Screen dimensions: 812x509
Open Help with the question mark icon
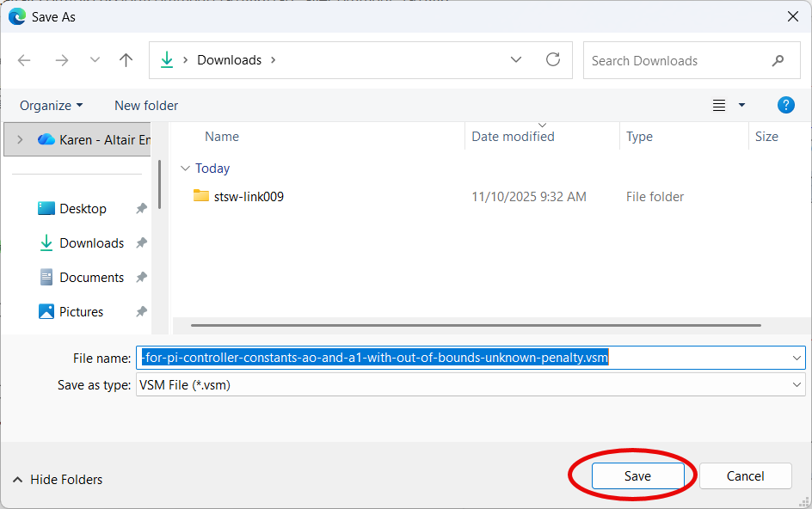pos(785,105)
